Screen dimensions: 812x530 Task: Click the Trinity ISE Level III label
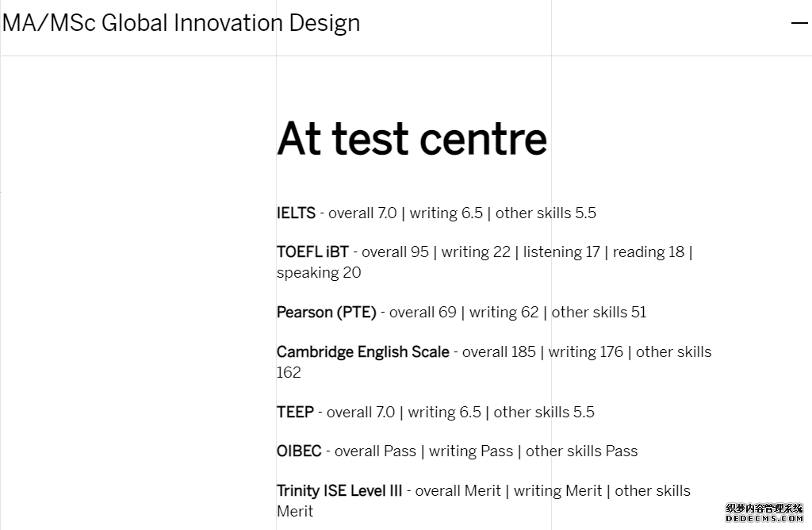pyautogui.click(x=339, y=490)
